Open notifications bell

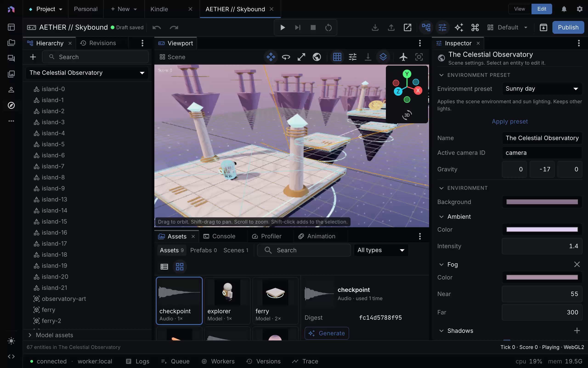(564, 9)
